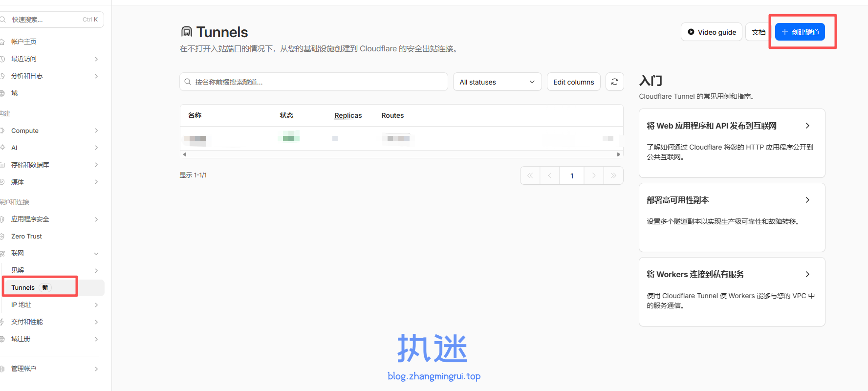The height and width of the screenshot is (391, 868).
Task: Click the Routes column header
Action: pyautogui.click(x=392, y=115)
